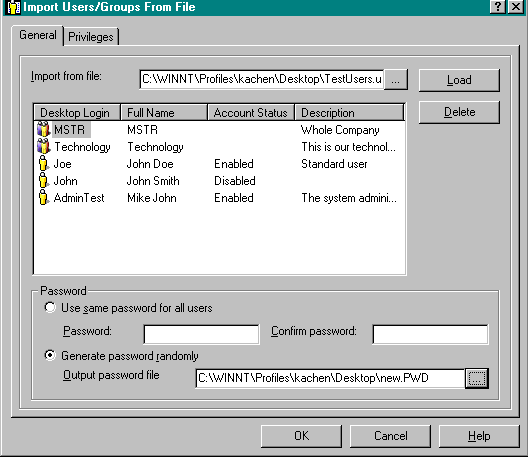Select Use same password for all users
The width and height of the screenshot is (528, 457).
(x=50, y=307)
